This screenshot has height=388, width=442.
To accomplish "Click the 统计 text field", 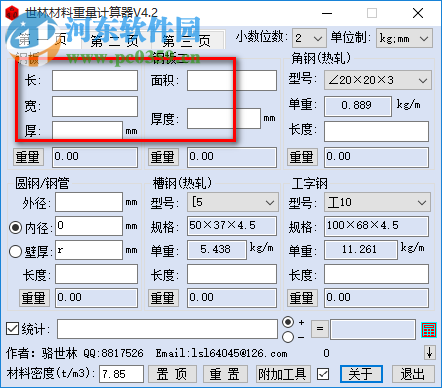I will (167, 329).
